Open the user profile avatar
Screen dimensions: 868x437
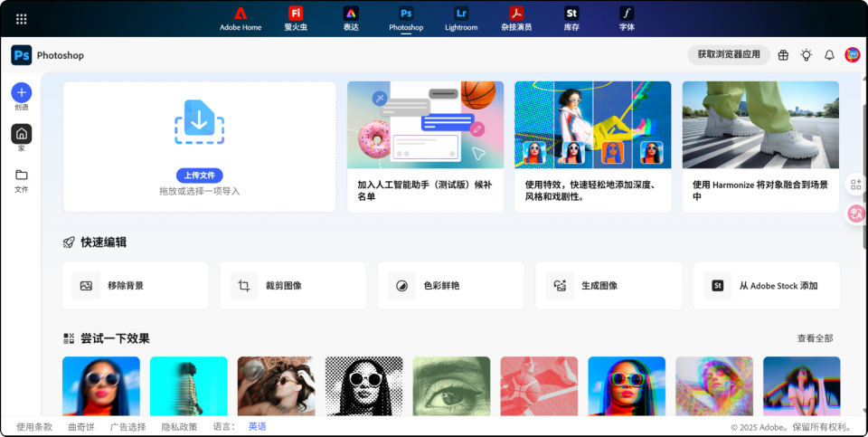point(852,55)
